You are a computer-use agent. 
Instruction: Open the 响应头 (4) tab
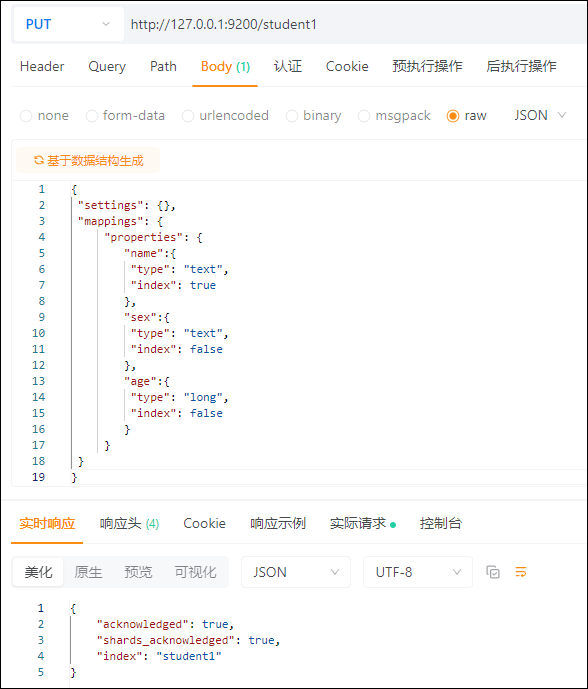tap(129, 523)
